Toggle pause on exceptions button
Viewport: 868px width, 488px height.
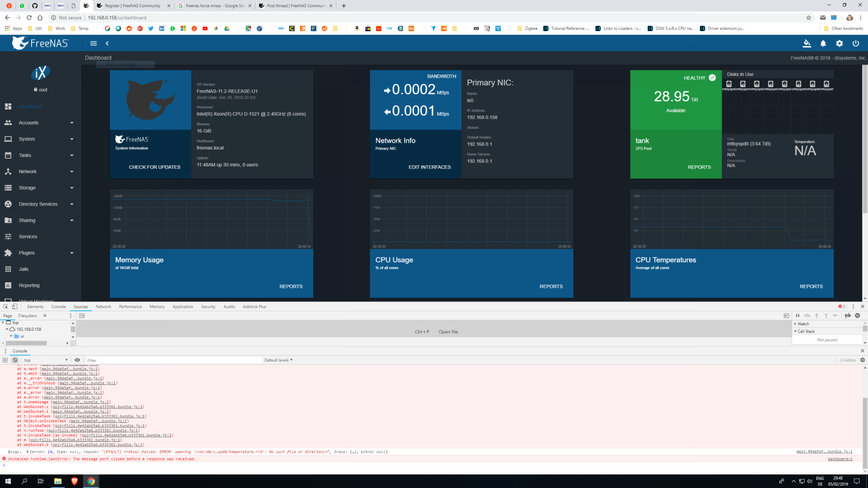(x=858, y=316)
